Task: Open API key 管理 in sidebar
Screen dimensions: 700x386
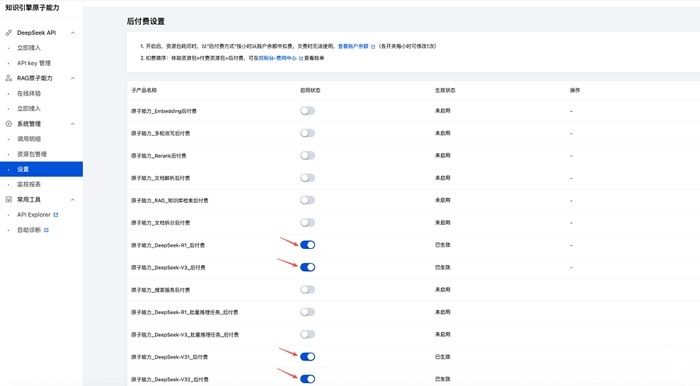Action: (x=34, y=63)
